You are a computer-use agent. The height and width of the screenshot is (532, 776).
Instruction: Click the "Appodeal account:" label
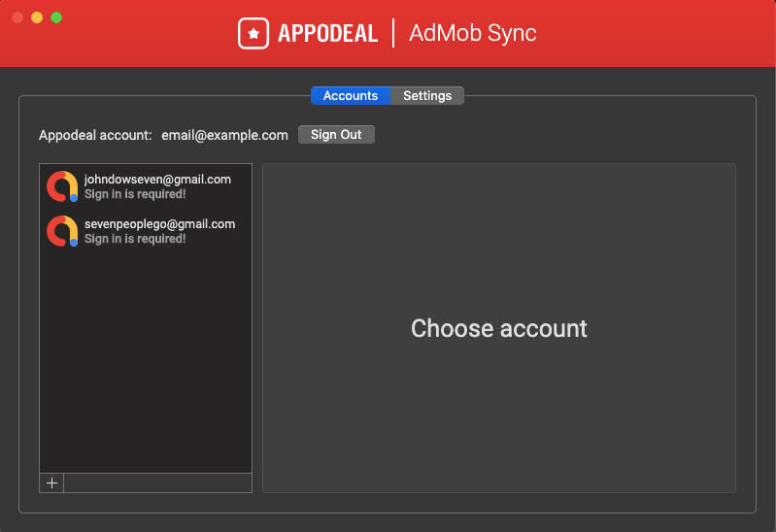95,135
